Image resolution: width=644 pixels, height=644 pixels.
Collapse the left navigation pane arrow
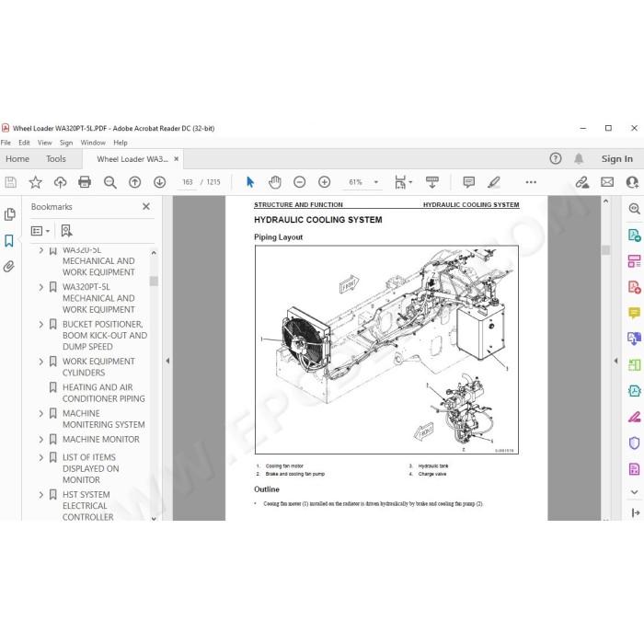(167, 361)
